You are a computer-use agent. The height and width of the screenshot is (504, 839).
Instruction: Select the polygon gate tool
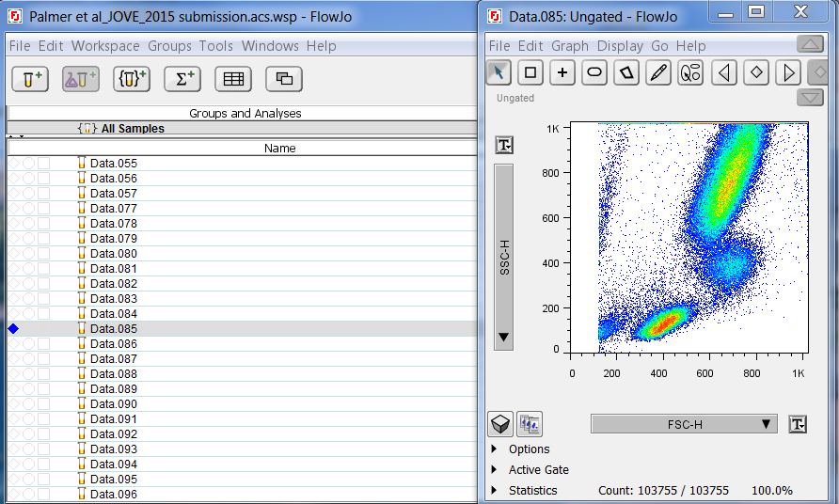click(625, 72)
